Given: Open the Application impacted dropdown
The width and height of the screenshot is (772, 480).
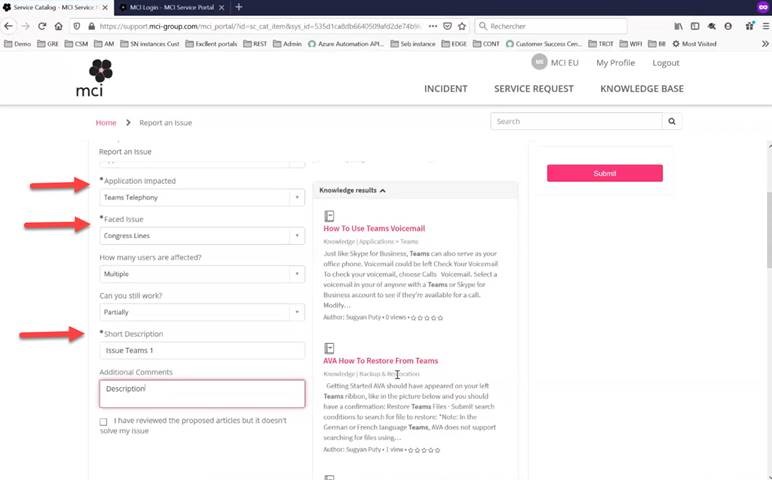Looking at the screenshot, I should pyautogui.click(x=202, y=197).
